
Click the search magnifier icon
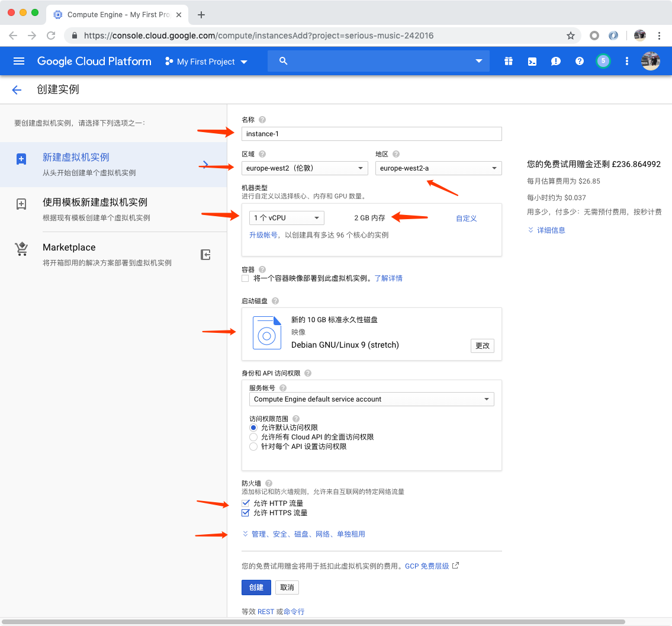tap(283, 61)
